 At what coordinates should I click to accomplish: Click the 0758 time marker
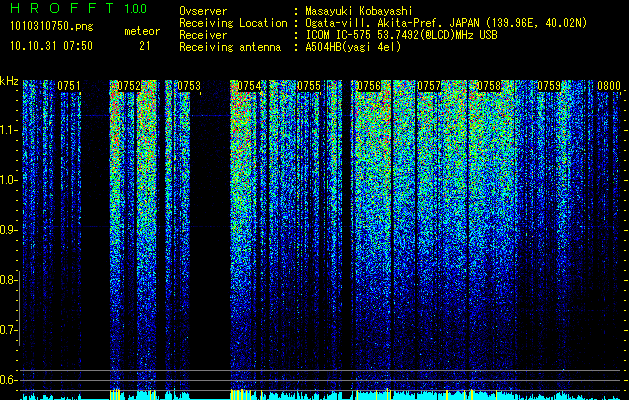pos(489,86)
